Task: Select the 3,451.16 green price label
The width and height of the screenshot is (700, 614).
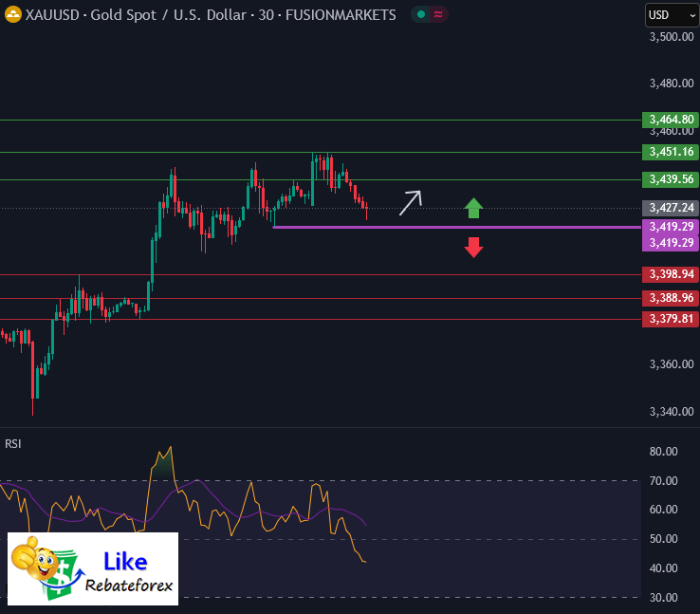Action: [x=671, y=152]
